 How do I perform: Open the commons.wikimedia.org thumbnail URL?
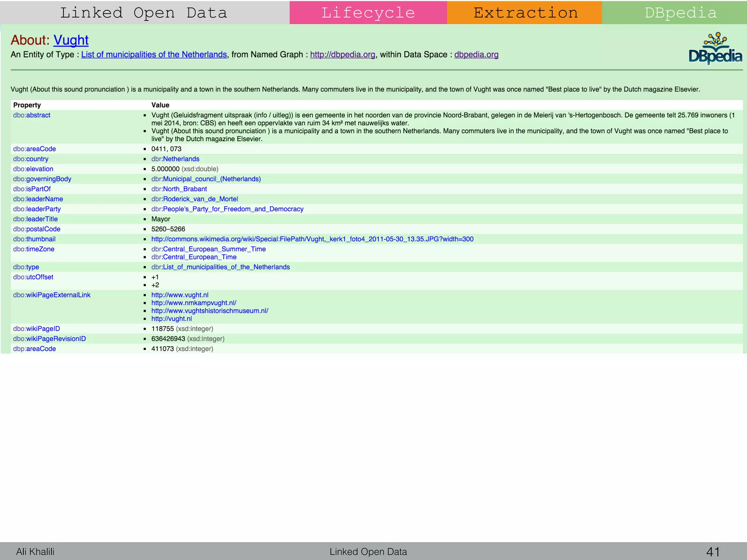click(313, 239)
